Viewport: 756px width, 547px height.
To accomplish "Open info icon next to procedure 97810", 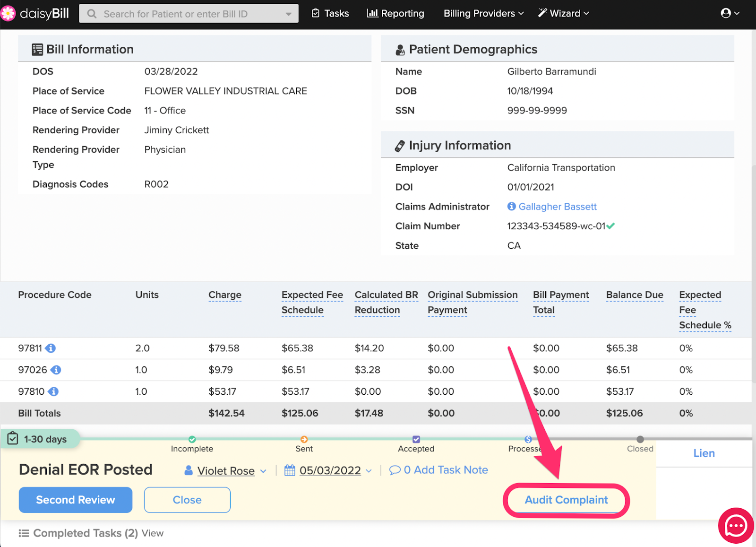I will coord(53,392).
